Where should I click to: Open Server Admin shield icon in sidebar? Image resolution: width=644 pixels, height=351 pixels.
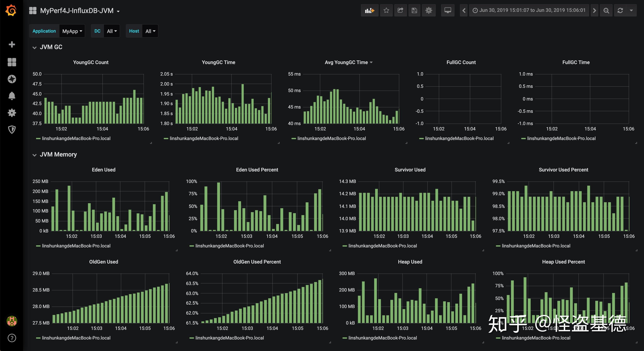click(x=12, y=129)
